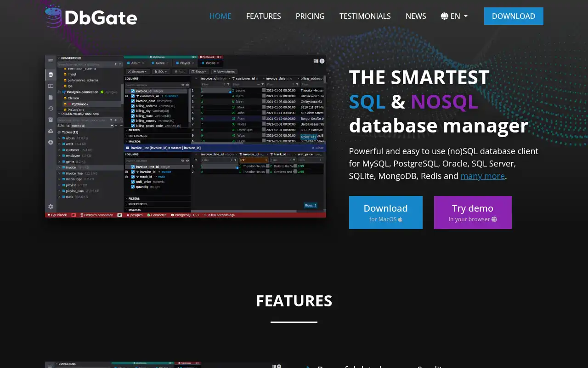
Task: Open the settings gear in app sidebar
Action: pos(51,207)
